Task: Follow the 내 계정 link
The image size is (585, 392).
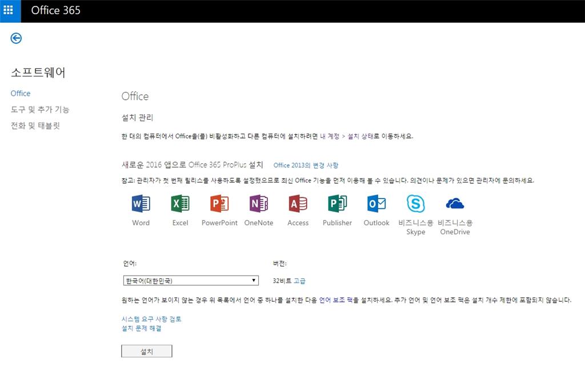Action: click(330, 136)
